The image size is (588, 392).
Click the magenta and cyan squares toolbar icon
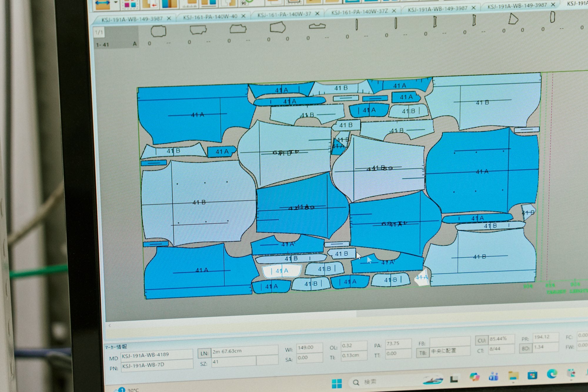tap(130, 4)
